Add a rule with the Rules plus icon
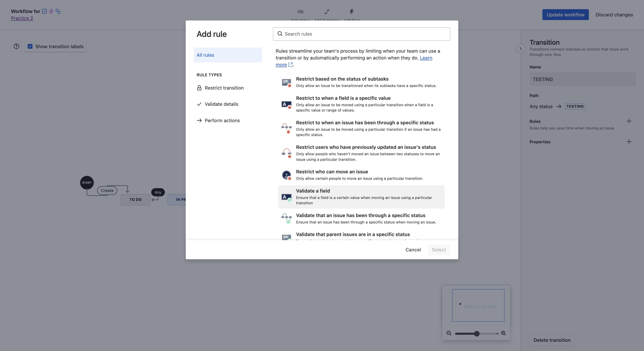 629,121
